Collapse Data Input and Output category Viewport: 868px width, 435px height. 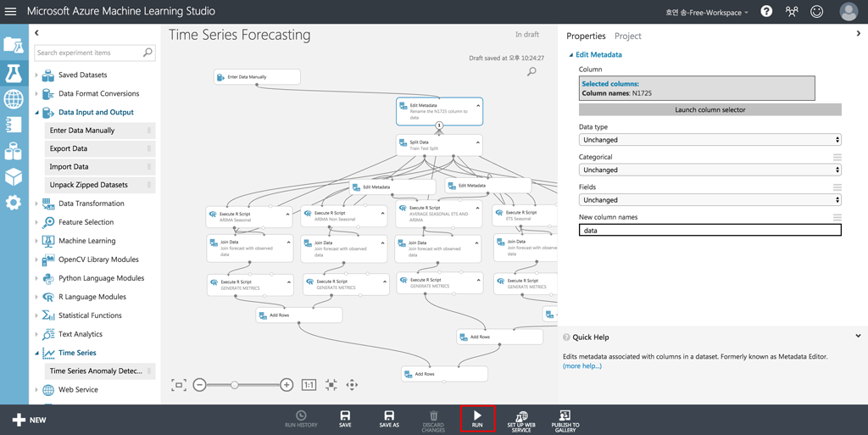pyautogui.click(x=37, y=112)
